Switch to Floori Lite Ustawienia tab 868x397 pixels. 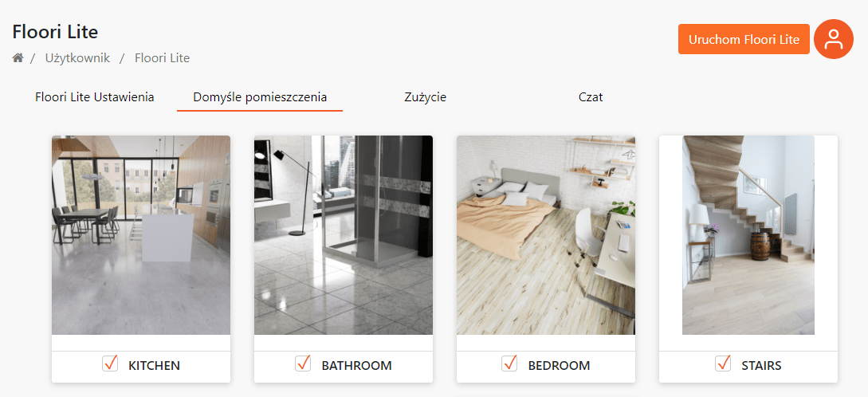(x=95, y=97)
